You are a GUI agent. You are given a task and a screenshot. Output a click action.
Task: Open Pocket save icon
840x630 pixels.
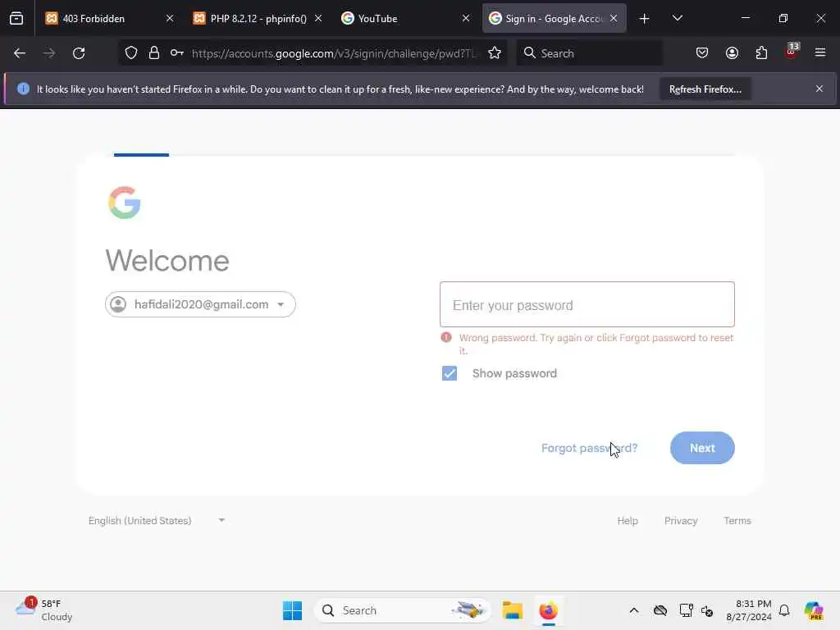(x=702, y=53)
